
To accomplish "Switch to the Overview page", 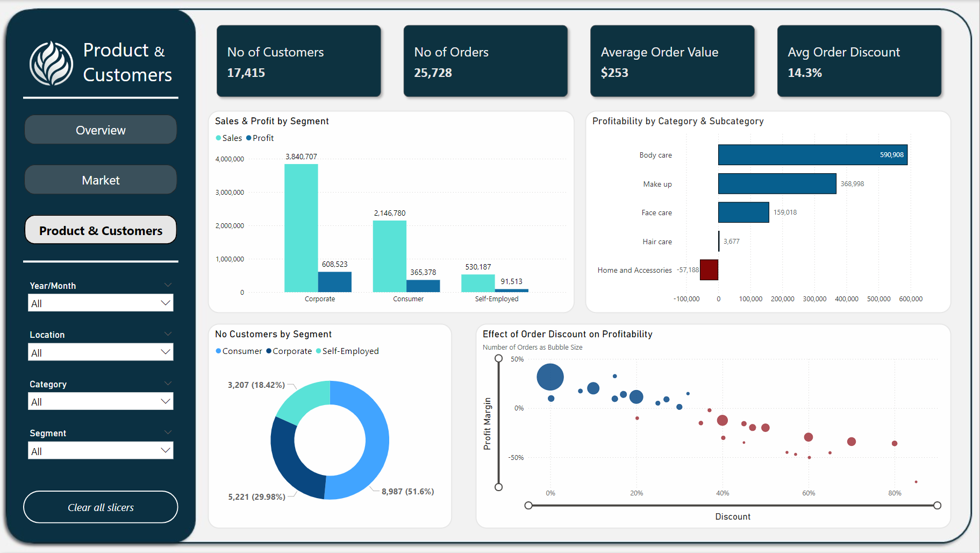I will [x=100, y=130].
